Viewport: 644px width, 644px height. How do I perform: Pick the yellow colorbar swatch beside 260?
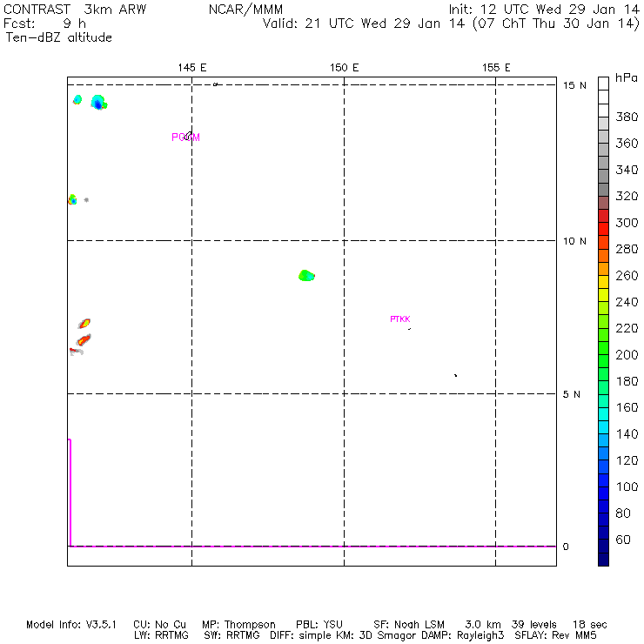point(603,282)
